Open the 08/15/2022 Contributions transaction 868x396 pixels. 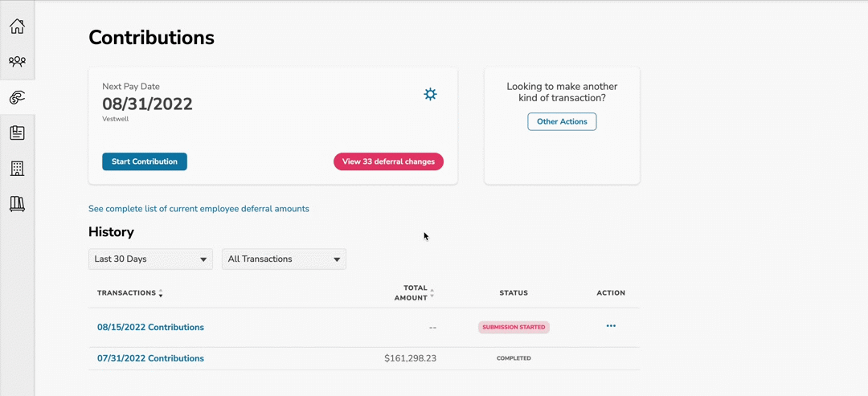pyautogui.click(x=150, y=328)
